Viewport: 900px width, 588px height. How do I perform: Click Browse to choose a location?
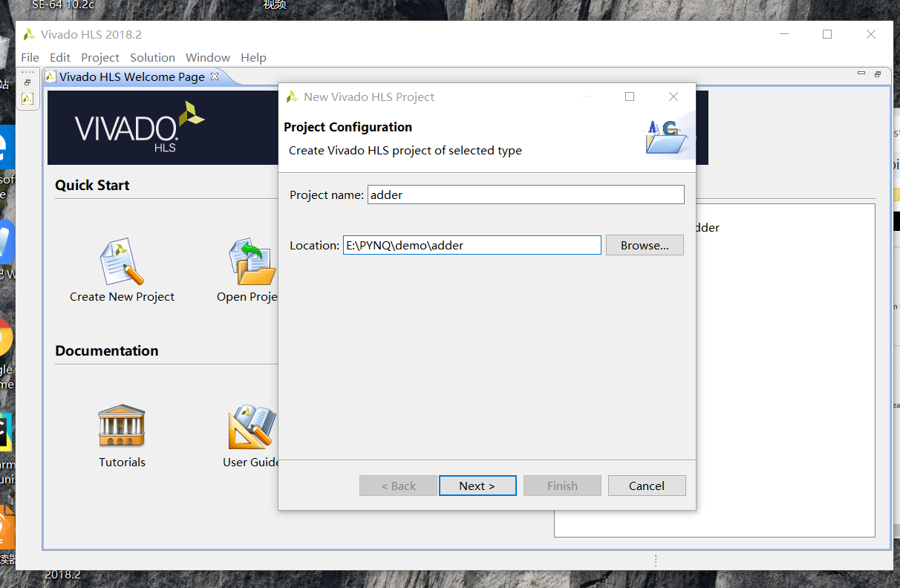(x=644, y=244)
